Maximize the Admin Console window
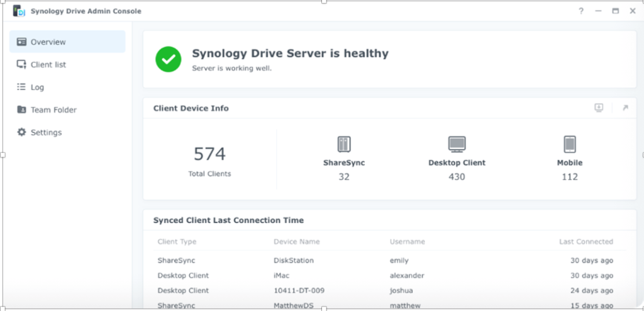This screenshot has height=311, width=644. [x=615, y=11]
